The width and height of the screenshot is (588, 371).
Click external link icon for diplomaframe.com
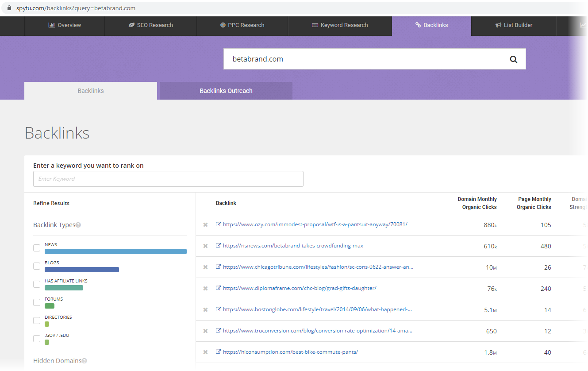[x=219, y=288]
